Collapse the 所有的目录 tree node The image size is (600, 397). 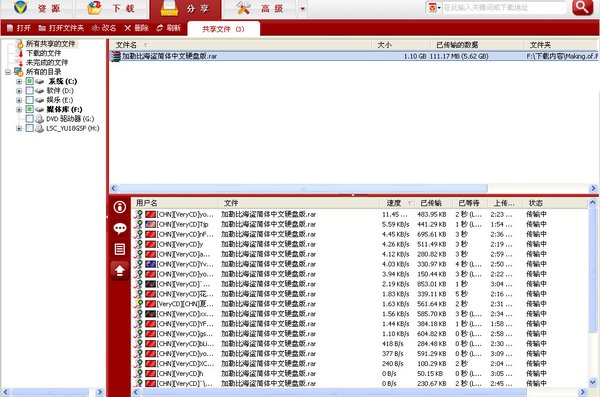pos(8,72)
